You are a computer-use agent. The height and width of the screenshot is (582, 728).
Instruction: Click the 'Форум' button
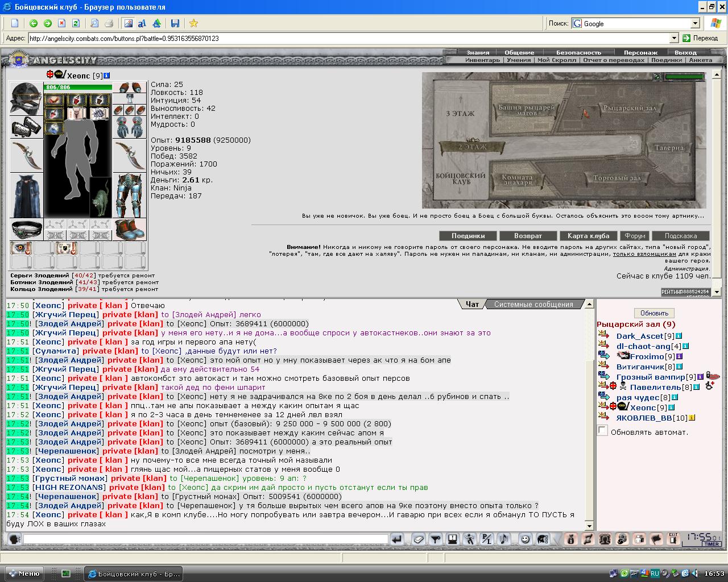pyautogui.click(x=635, y=236)
